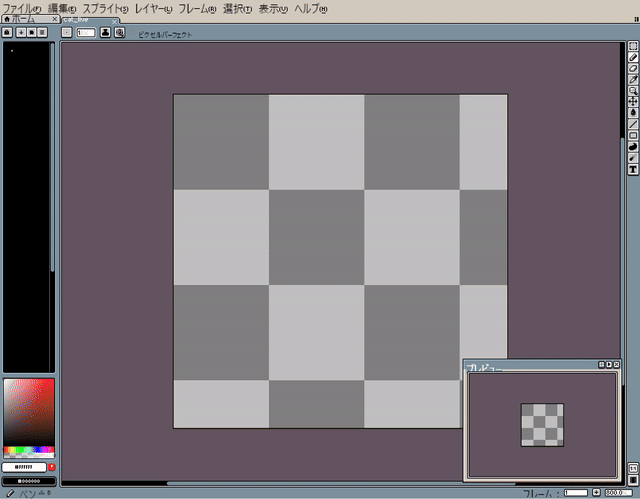Select the contour blob tool
The height and width of the screenshot is (499, 640).
click(x=633, y=146)
